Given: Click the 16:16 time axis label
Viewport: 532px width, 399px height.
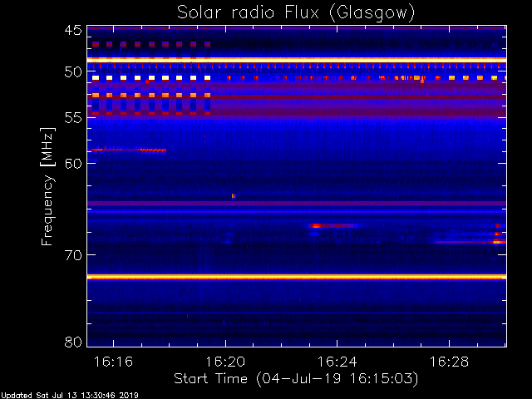Looking at the screenshot, I should (113, 362).
